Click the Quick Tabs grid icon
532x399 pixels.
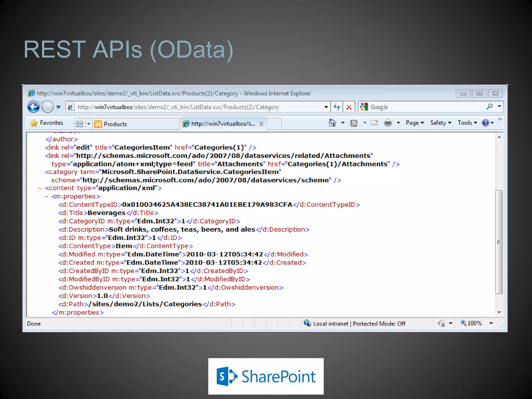(x=79, y=124)
